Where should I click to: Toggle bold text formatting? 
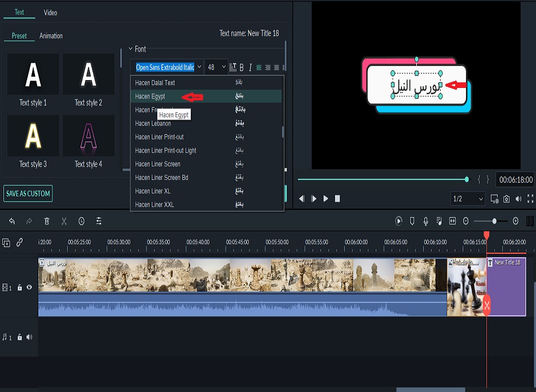tap(241, 68)
